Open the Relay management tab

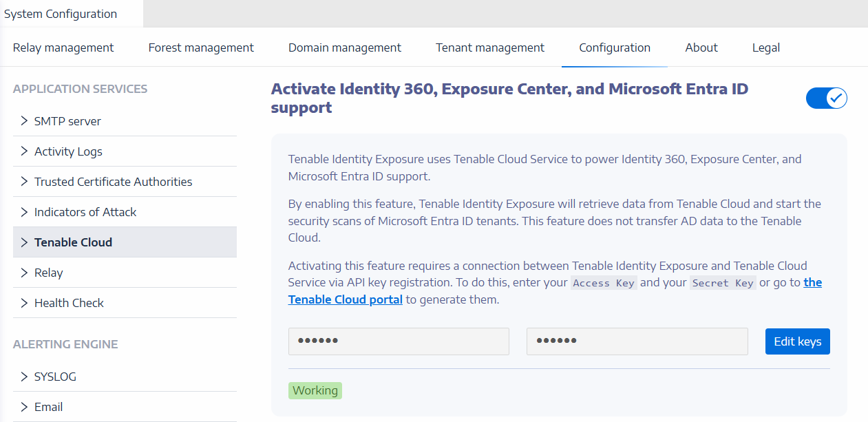[x=63, y=48]
